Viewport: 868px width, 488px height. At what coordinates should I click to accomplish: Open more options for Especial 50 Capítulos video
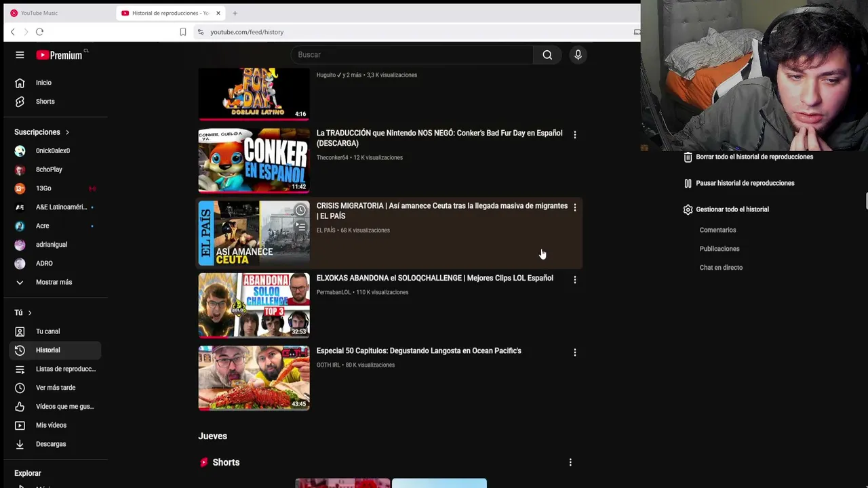(575, 352)
